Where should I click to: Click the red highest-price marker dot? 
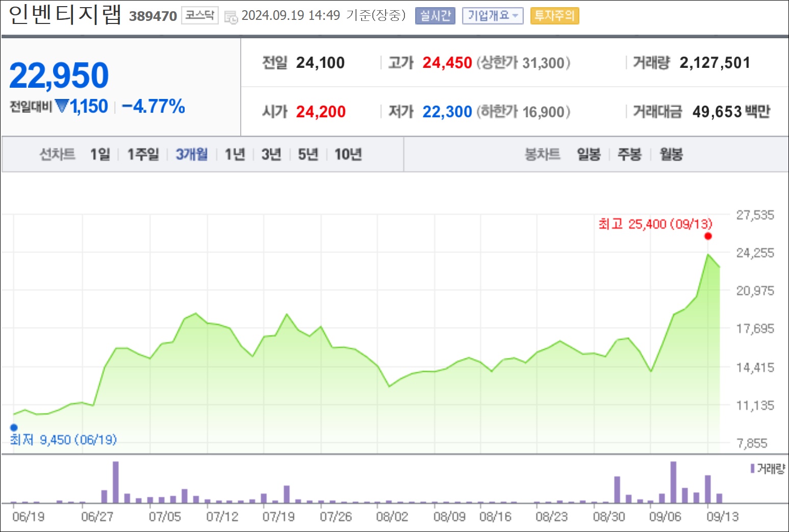[x=708, y=236]
